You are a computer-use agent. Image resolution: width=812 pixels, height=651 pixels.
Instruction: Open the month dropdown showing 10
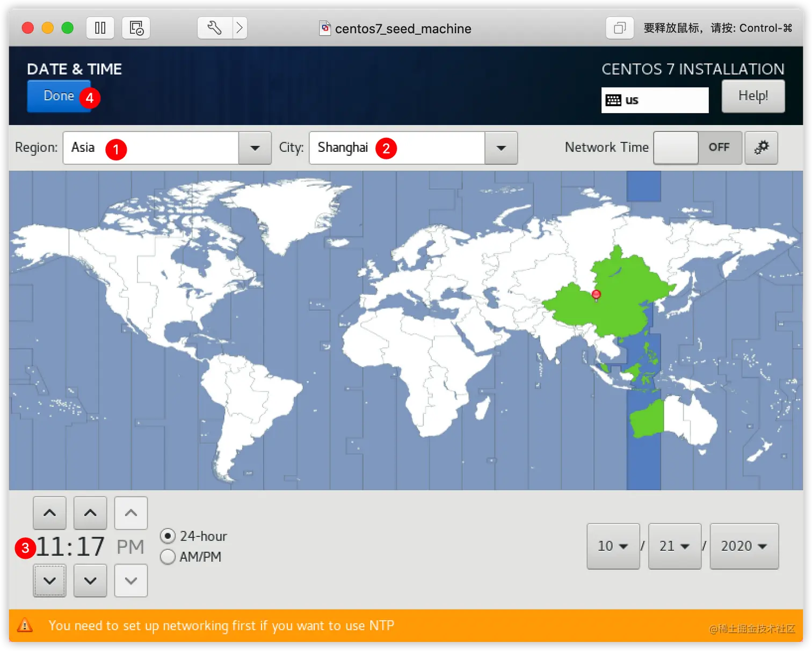pyautogui.click(x=613, y=546)
